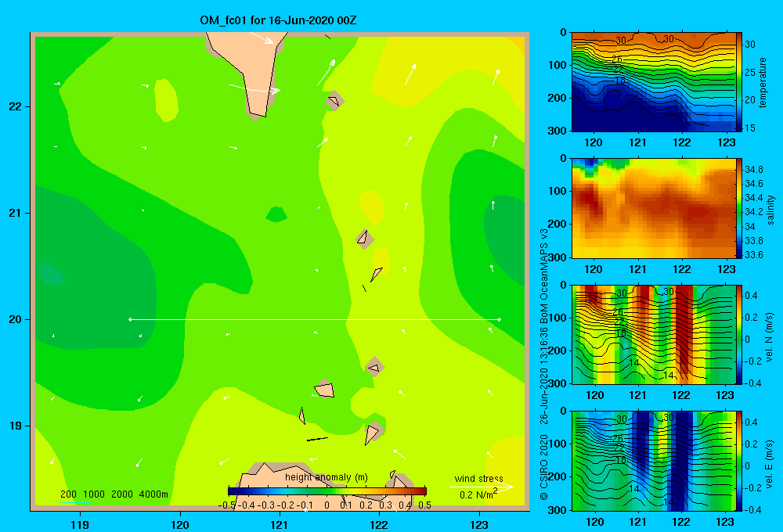Click the east endpoint of the white transect line
783x532 pixels.
[500, 319]
